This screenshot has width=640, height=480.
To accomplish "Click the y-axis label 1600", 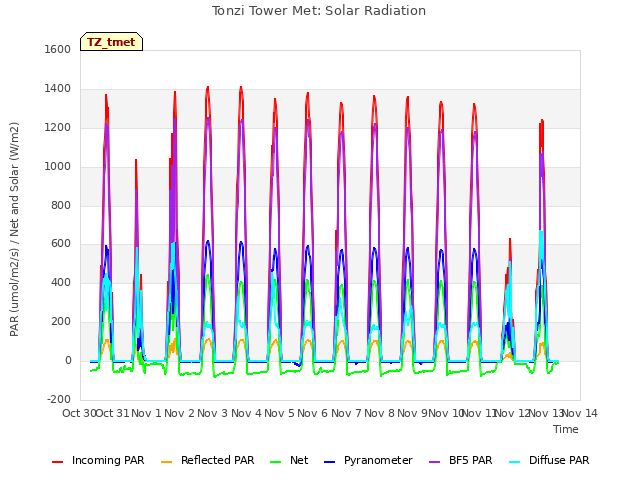I will coord(58,50).
